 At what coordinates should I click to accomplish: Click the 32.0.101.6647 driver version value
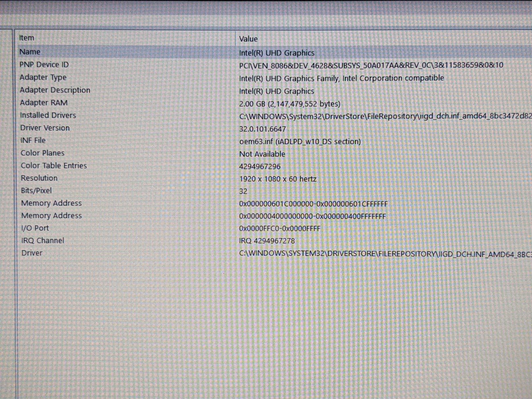coord(262,129)
